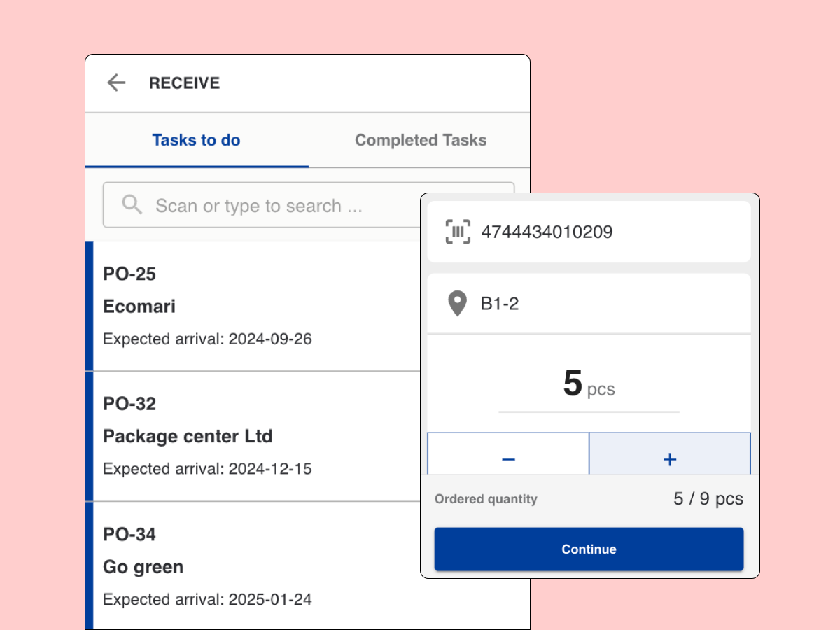Tap the expected arrival date of PO-34
Screen dimensions: 840x630
point(207,599)
